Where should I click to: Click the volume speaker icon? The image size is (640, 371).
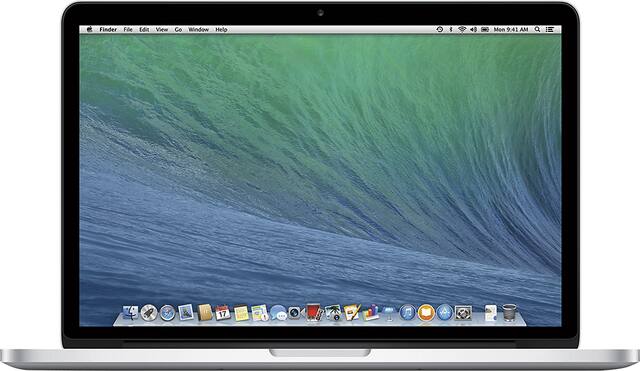(x=473, y=29)
